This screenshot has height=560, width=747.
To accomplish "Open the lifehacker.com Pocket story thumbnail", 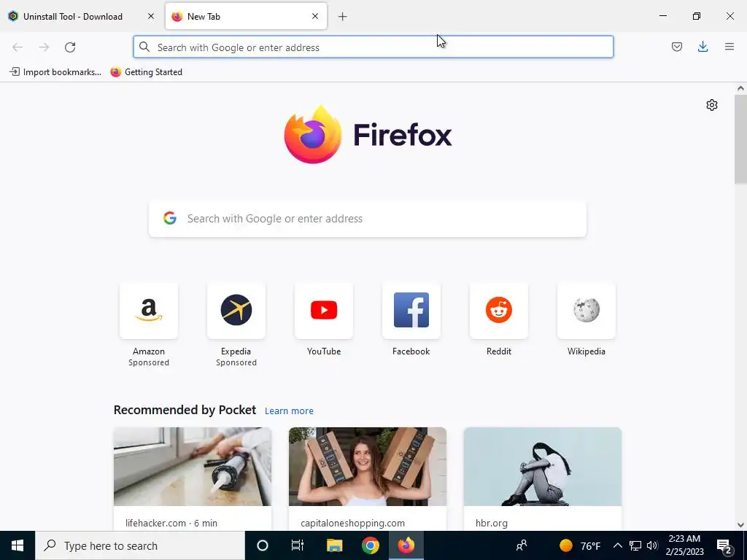I will [193, 467].
